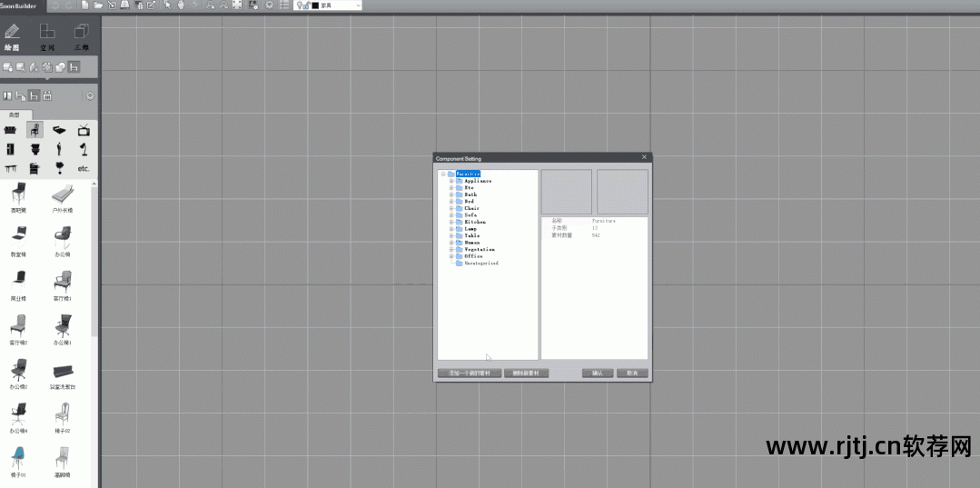Select the etc. category
Viewport: 980px width, 488px height.
(x=84, y=168)
